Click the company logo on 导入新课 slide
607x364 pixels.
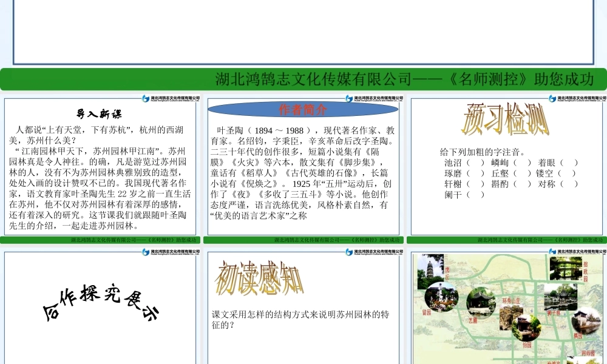tap(171, 99)
